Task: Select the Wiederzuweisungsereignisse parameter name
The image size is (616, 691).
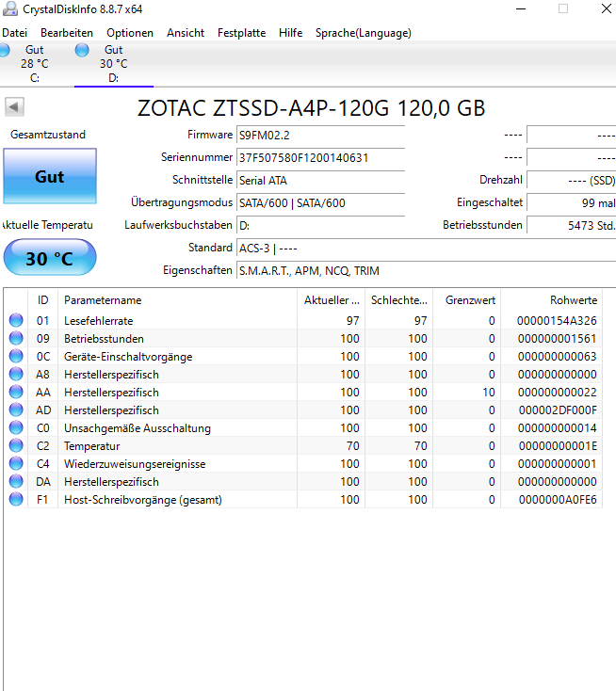Action: coord(135,464)
